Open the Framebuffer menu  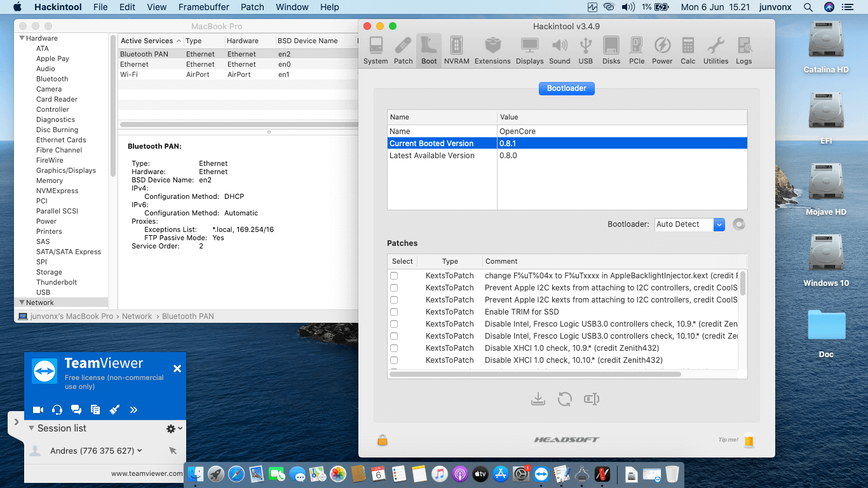pyautogui.click(x=204, y=7)
